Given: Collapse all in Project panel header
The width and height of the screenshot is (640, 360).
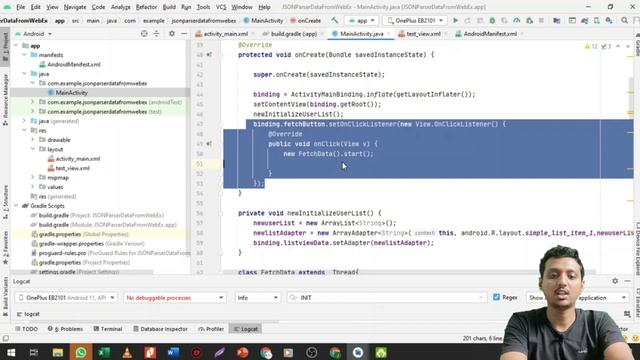Looking at the screenshot, I should click(x=156, y=34).
